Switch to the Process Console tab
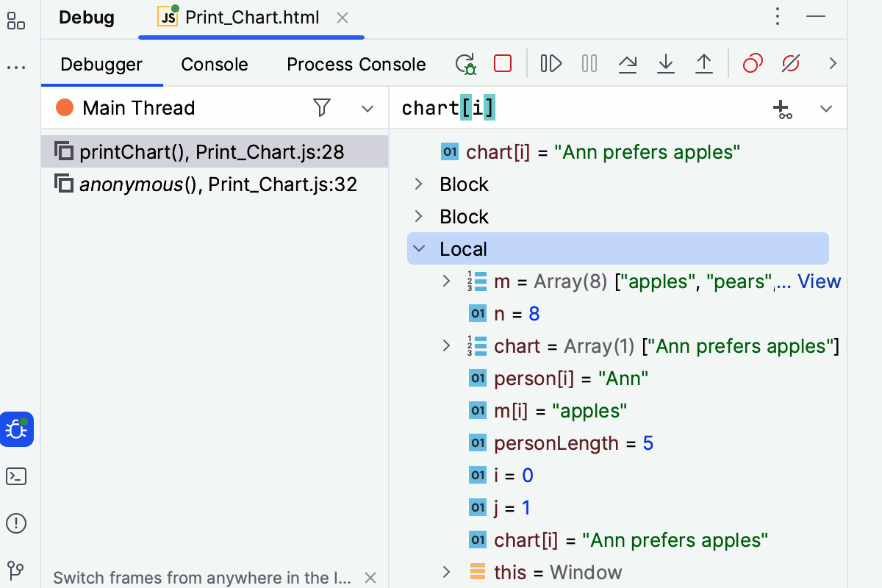The height and width of the screenshot is (588, 882). [356, 64]
